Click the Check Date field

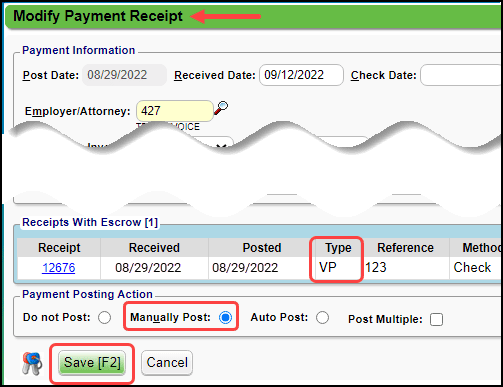point(461,75)
